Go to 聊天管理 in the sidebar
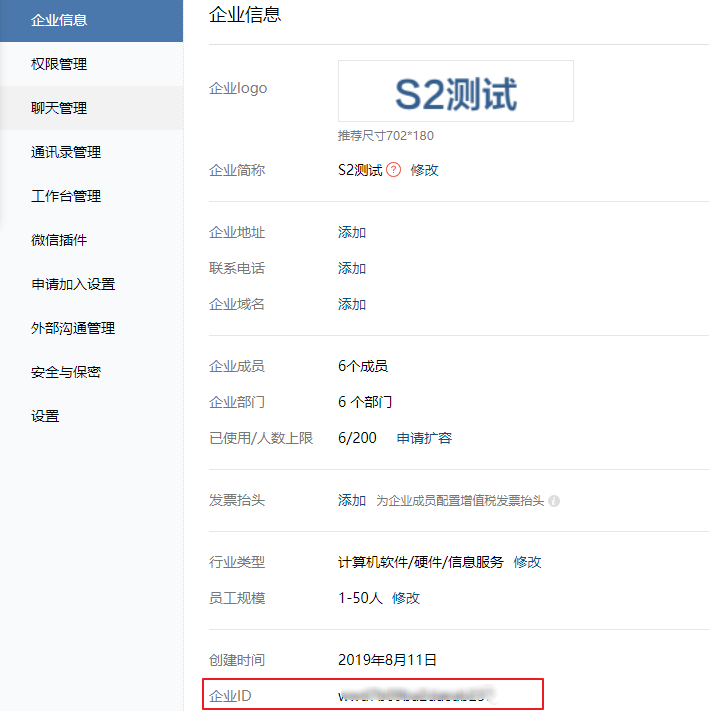The width and height of the screenshot is (709, 711). pyautogui.click(x=59, y=108)
